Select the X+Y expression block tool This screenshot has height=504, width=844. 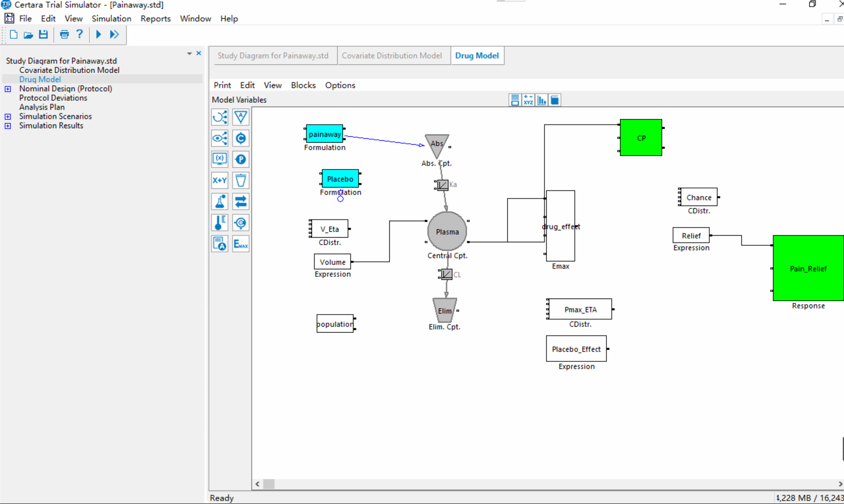coord(220,180)
